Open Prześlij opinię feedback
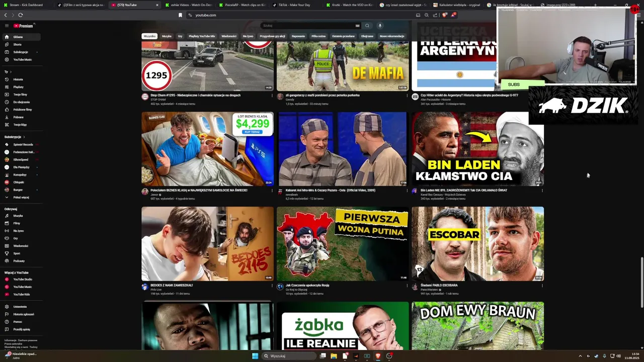Screen dimensions: 644x362 coord(22,329)
